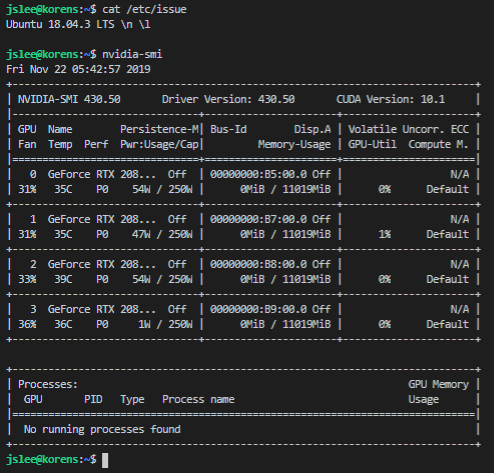Click bus id '00000000:B7:00.0' of GPU 1
Viewport: 494px width, 473px height.
tap(258, 219)
